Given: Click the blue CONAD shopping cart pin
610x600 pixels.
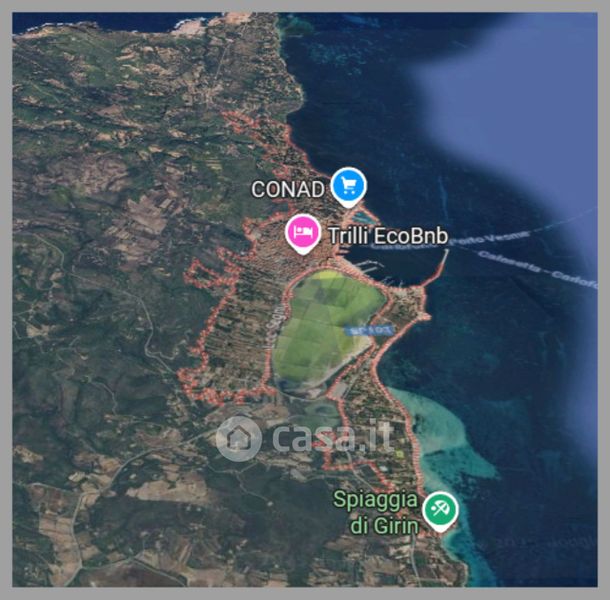Looking at the screenshot, I should pyautogui.click(x=349, y=187).
